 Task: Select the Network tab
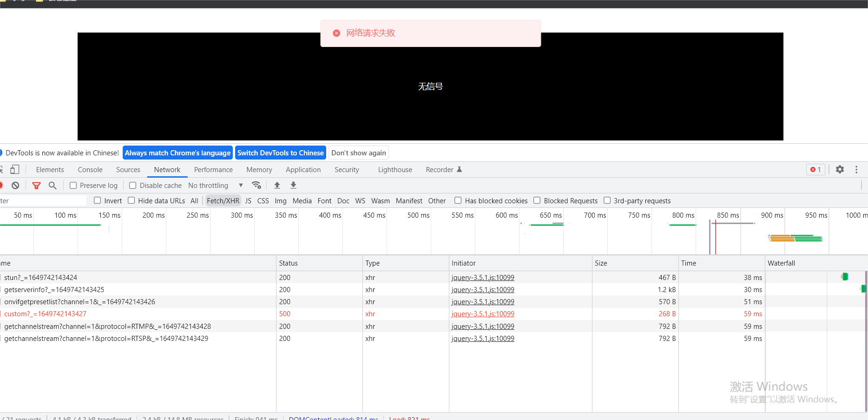[167, 169]
